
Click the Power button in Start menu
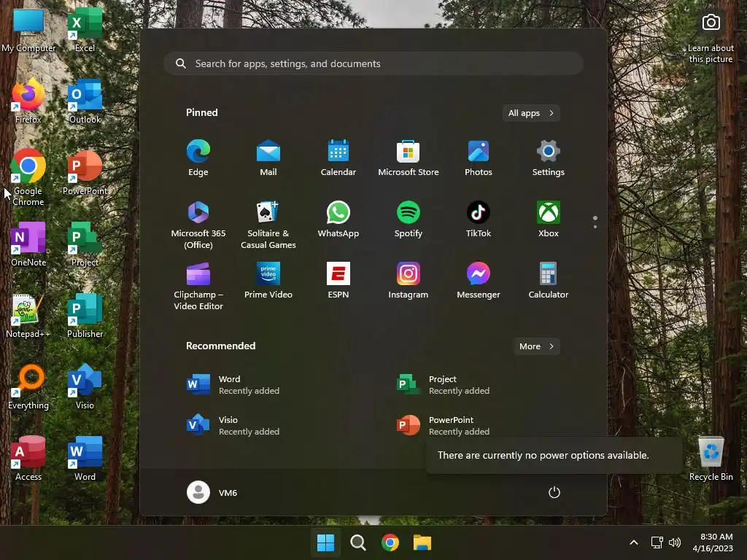coord(554,492)
